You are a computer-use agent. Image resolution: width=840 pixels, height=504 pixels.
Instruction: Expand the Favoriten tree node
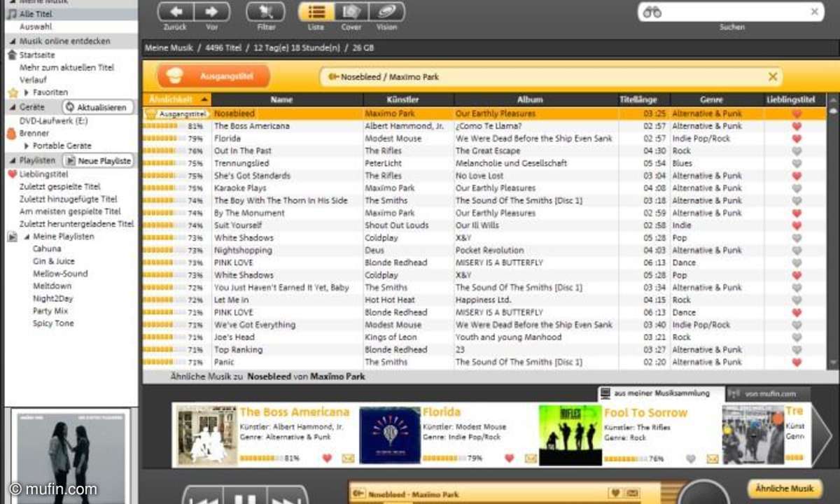27,92
